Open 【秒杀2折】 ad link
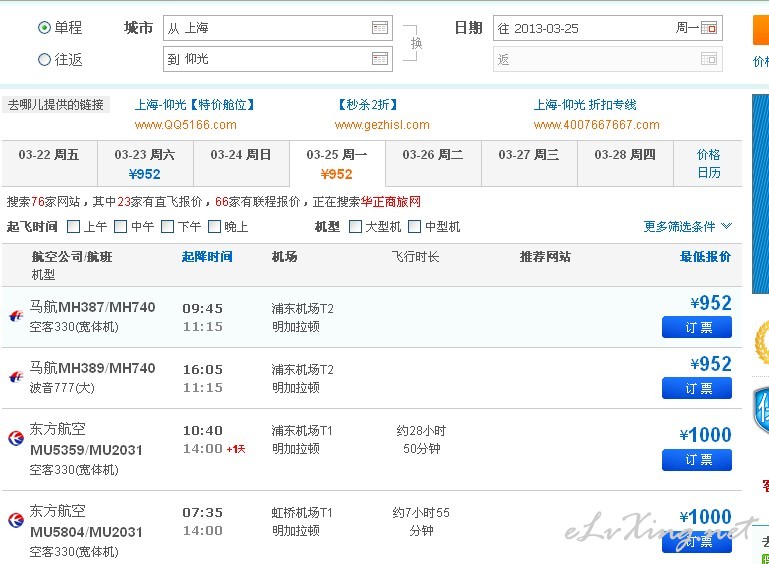Viewport: 769px width, 564px height. [368, 104]
